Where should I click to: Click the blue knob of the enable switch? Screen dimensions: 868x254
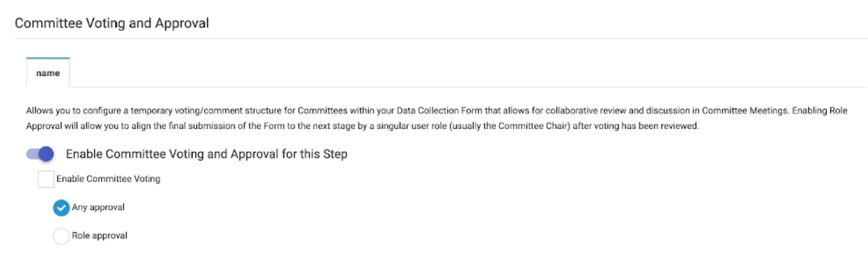[x=46, y=154]
